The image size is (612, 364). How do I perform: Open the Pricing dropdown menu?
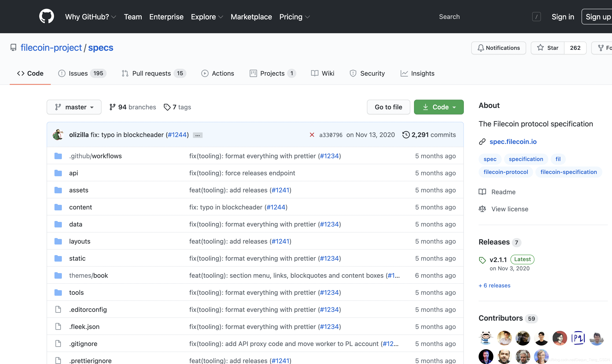[294, 17]
